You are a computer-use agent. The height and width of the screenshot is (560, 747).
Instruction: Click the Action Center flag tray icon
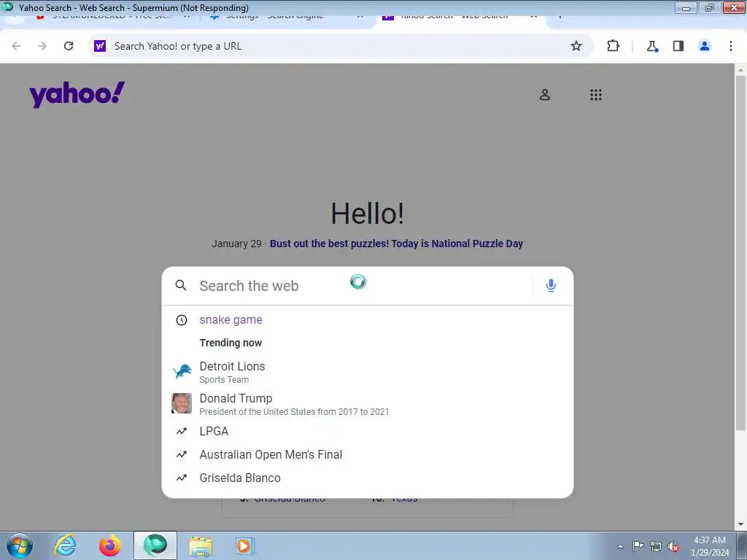click(x=638, y=546)
